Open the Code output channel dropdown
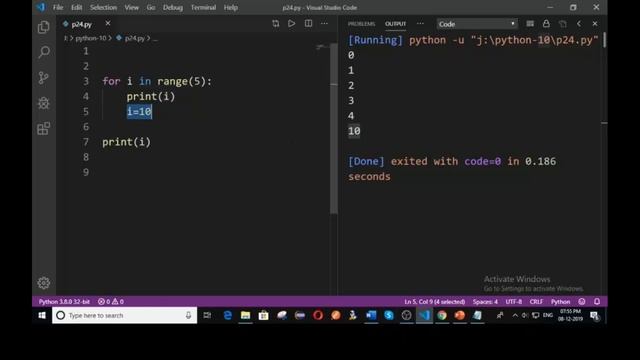The image size is (640, 360). [x=477, y=24]
